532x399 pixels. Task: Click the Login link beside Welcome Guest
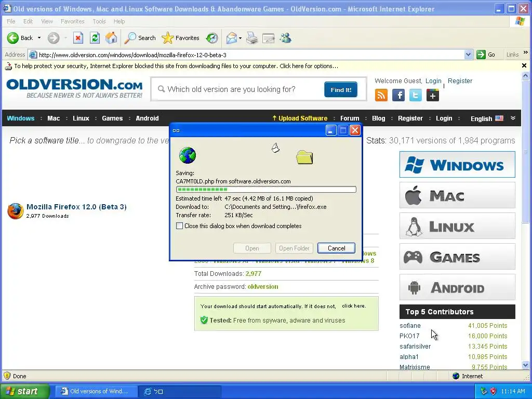[x=433, y=81]
